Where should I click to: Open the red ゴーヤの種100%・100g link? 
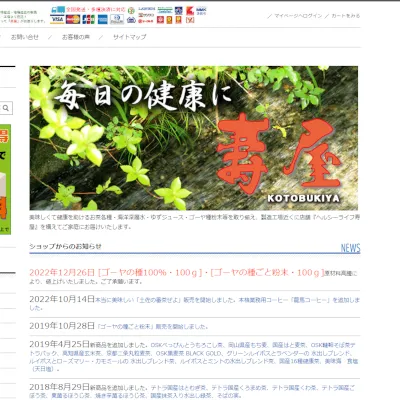(150, 273)
